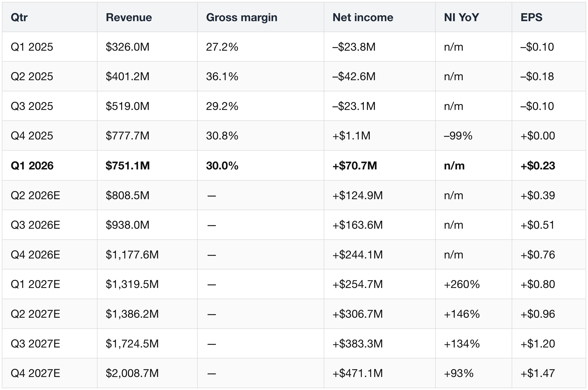Screen dimensions: 588x390
Task: Select revenue value $1,724.5M
Action: point(132,344)
